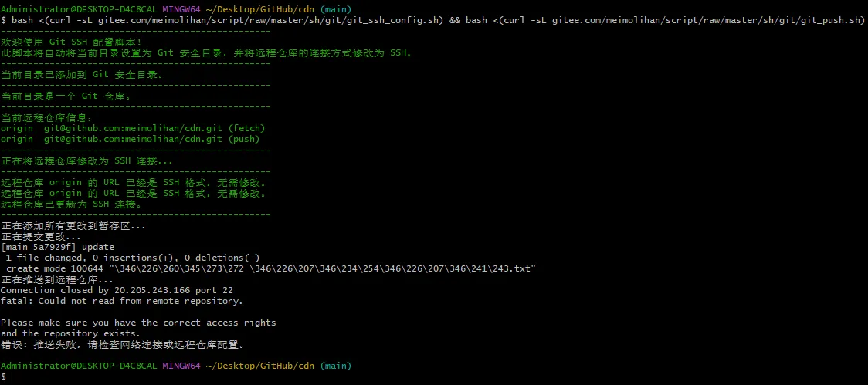The height and width of the screenshot is (385, 868).
Task: Click 'Please make sure you have' access rights line
Action: point(137,323)
